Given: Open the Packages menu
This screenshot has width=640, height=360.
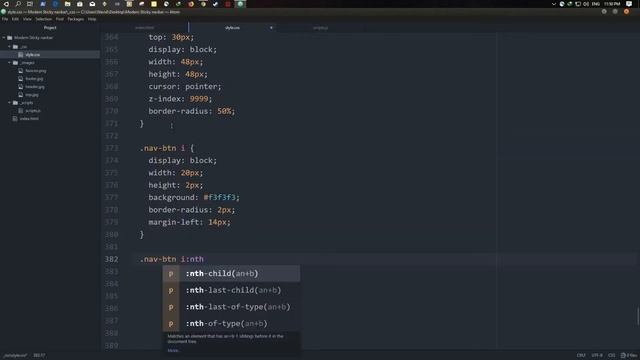Looking at the screenshot, I should click(x=76, y=19).
